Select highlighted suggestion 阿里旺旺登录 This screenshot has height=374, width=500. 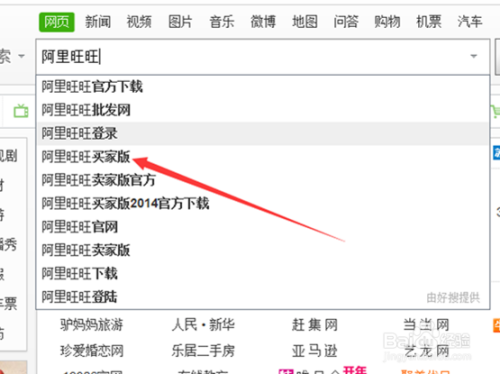pyautogui.click(x=263, y=133)
